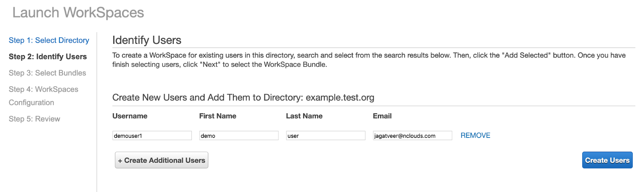Viewport: 644px width, 192px height.
Task: Open Step 3: Select Bundles
Action: (x=47, y=73)
